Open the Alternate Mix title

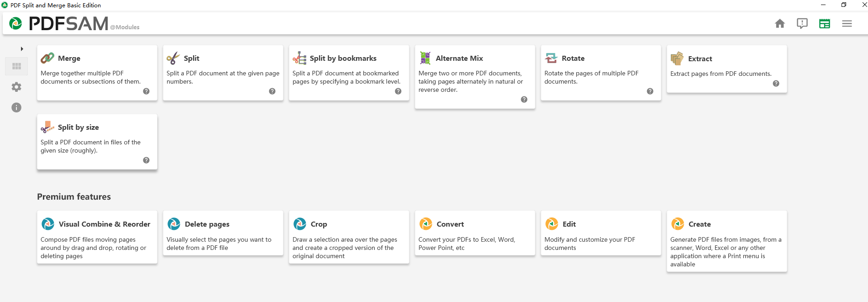[459, 58]
